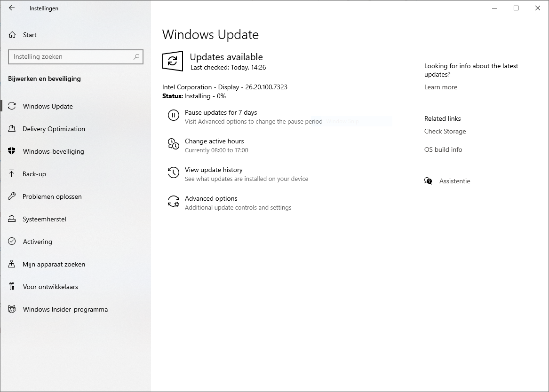The width and height of the screenshot is (549, 392).
Task: Open Windows Insider-programma
Action: 76,309
